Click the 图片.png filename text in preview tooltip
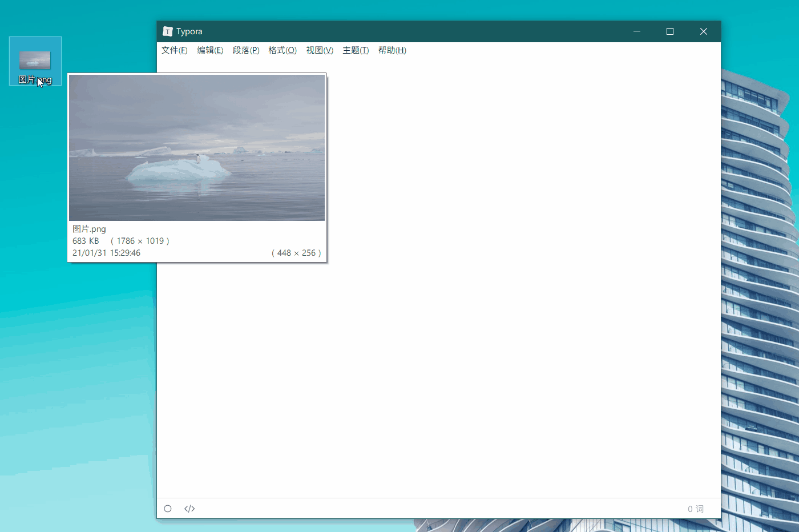This screenshot has width=799, height=532. 89,229
